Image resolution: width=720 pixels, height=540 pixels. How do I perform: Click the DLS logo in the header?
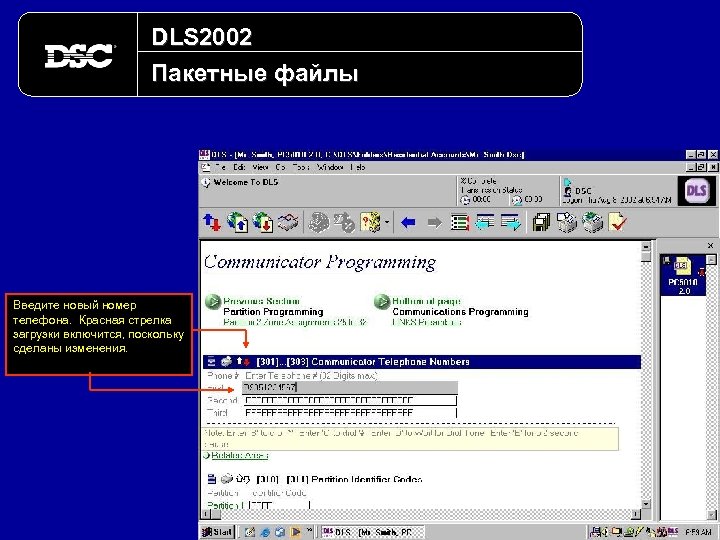point(696,190)
